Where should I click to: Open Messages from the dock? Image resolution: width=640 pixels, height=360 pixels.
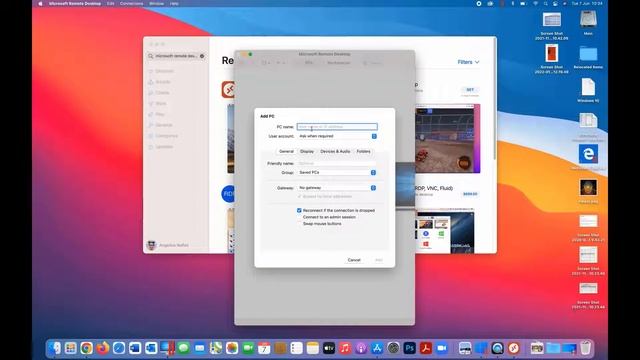pyautogui.click(x=183, y=348)
